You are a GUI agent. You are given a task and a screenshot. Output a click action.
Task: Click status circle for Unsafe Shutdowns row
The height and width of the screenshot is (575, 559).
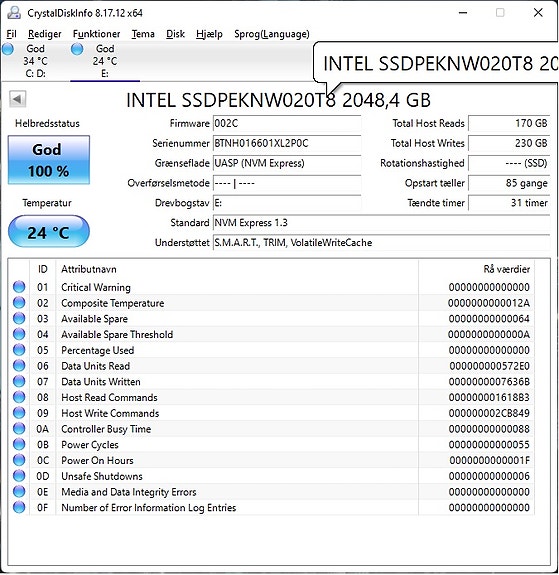click(x=19, y=476)
